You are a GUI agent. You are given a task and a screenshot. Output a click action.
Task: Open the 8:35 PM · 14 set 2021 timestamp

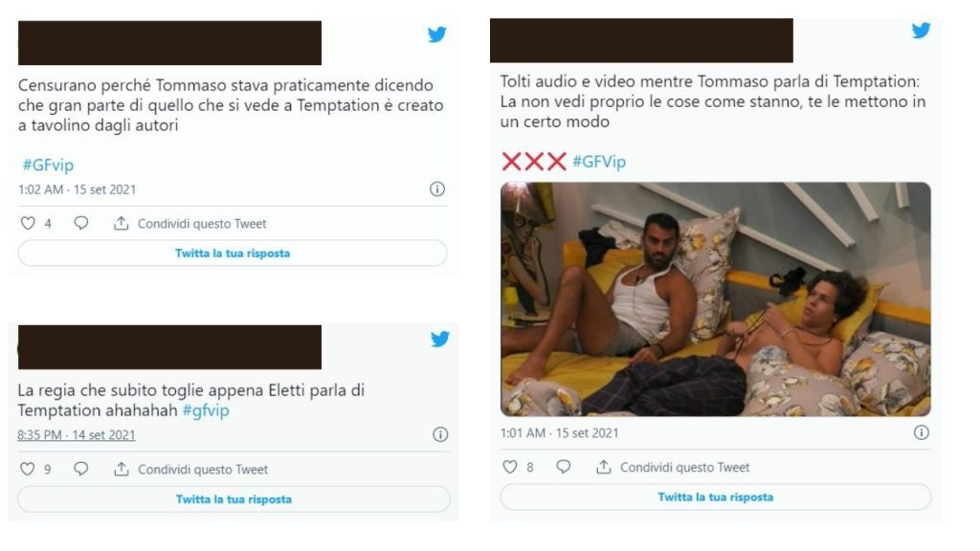point(77,435)
